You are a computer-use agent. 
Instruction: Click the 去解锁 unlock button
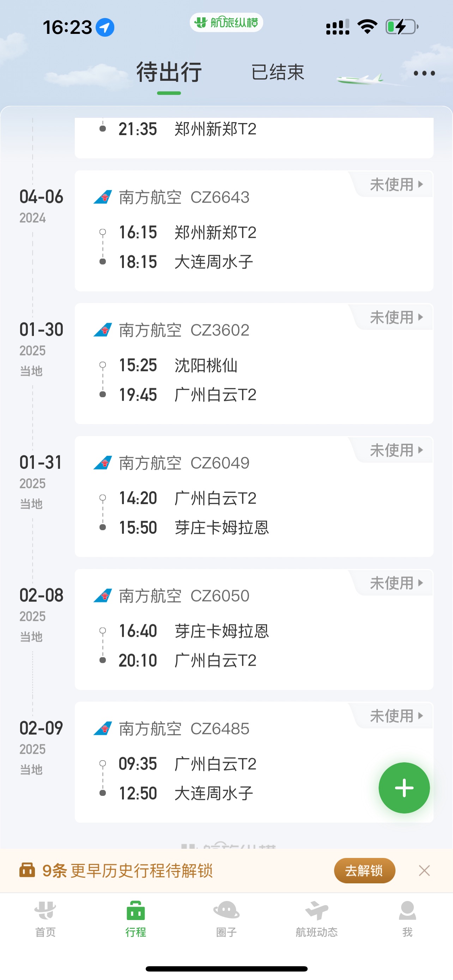click(364, 870)
